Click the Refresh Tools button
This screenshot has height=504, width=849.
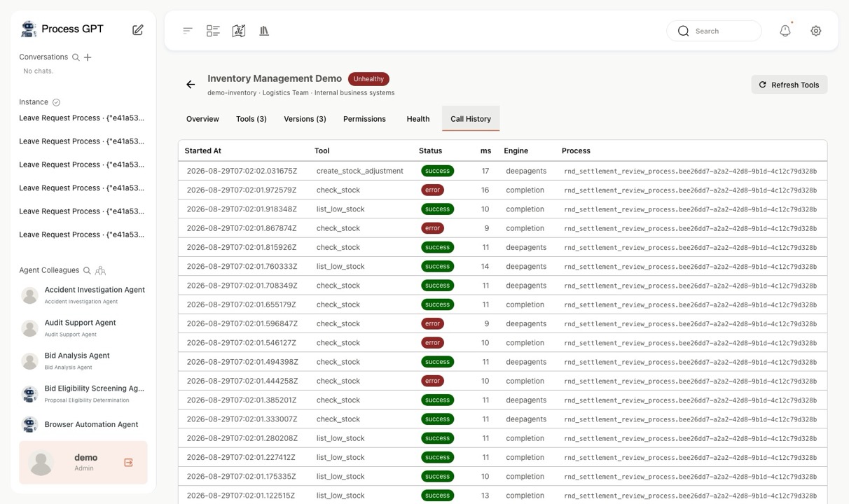(789, 85)
